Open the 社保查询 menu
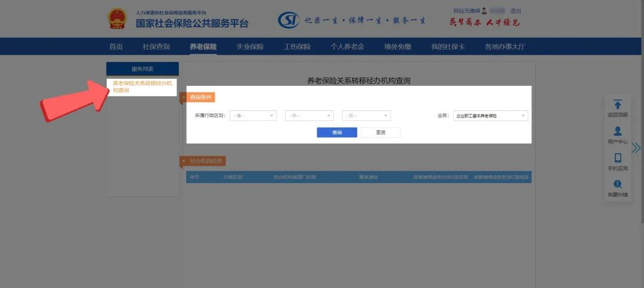 [156, 47]
